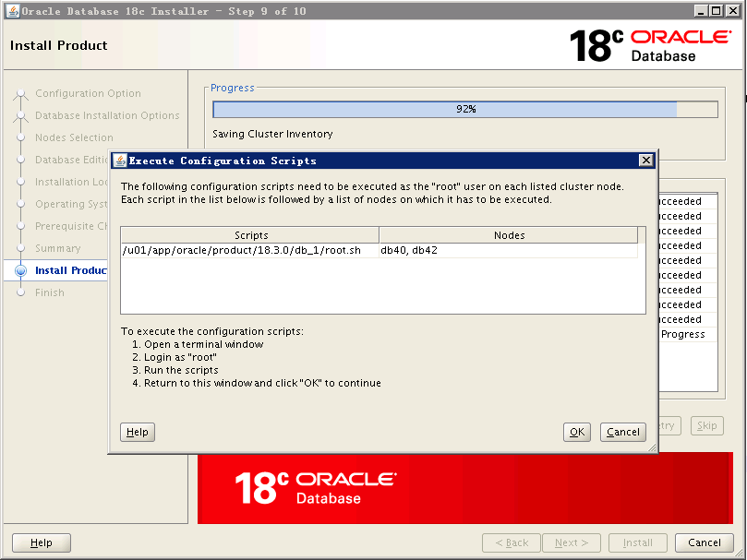Close the Execute Configuration Scripts dialog
This screenshot has height=560, width=747.
point(645,160)
